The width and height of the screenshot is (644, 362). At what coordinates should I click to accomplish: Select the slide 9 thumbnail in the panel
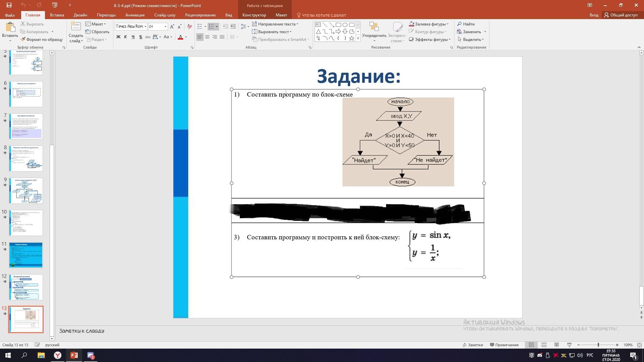pos(26,190)
